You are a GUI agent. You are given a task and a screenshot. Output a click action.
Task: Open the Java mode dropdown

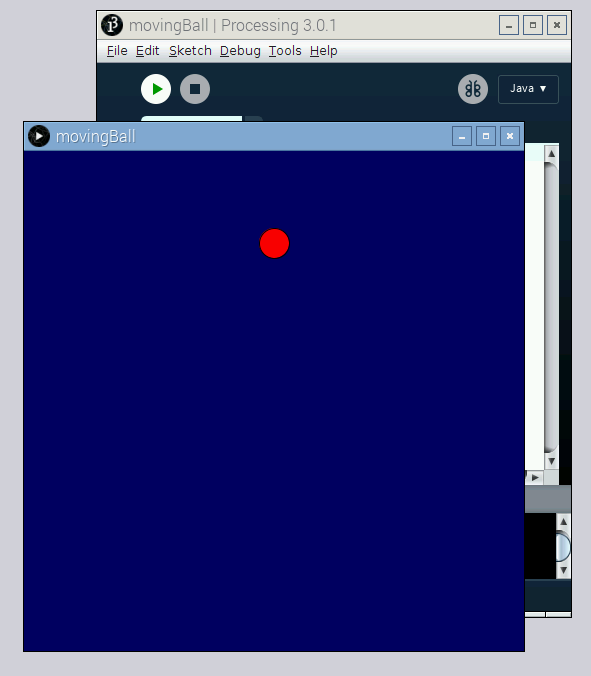tap(528, 89)
